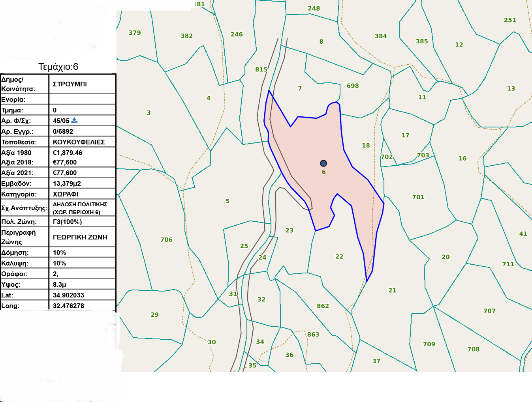Click parcel 862 on the map
This screenshot has height=402, width=532.
[x=323, y=306]
